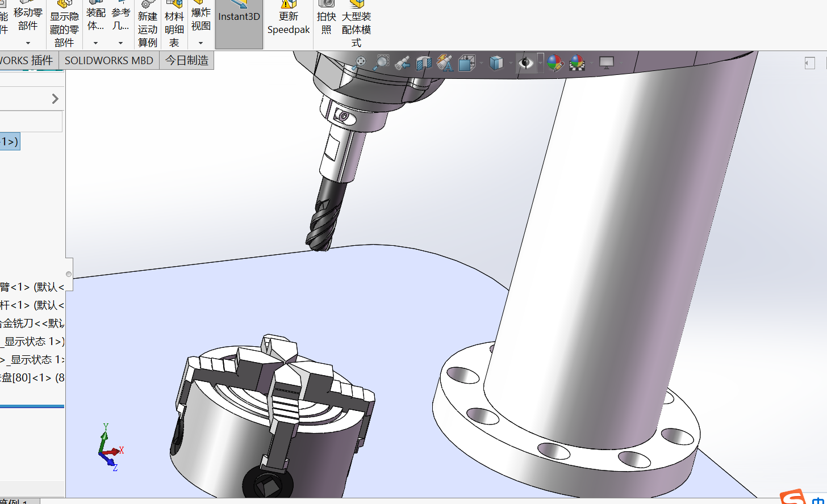Viewport: 827px width, 504px height.
Task: Click the Edit Appearance color ball icon
Action: (555, 62)
